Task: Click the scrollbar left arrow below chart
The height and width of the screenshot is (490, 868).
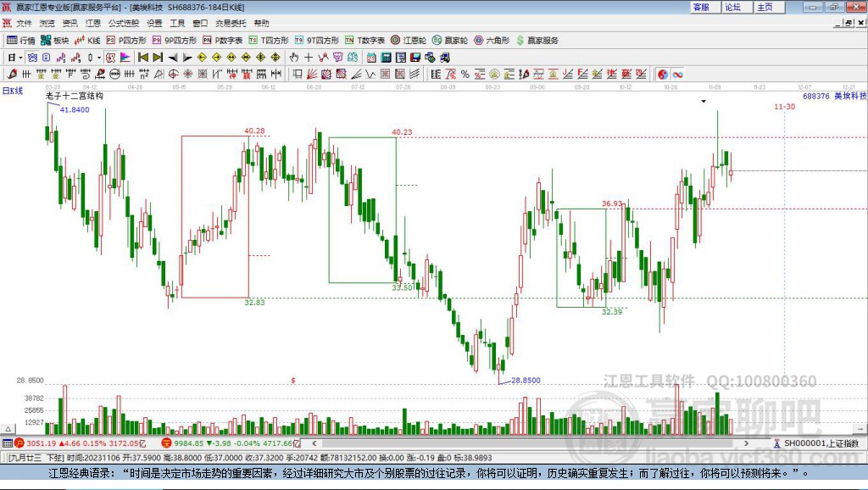Action: click(x=314, y=443)
